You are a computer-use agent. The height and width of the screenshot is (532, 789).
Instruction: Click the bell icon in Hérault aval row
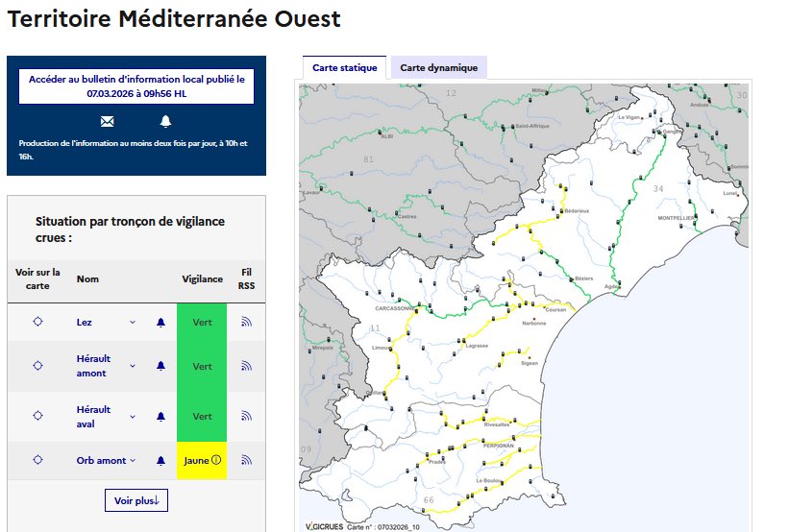(160, 417)
